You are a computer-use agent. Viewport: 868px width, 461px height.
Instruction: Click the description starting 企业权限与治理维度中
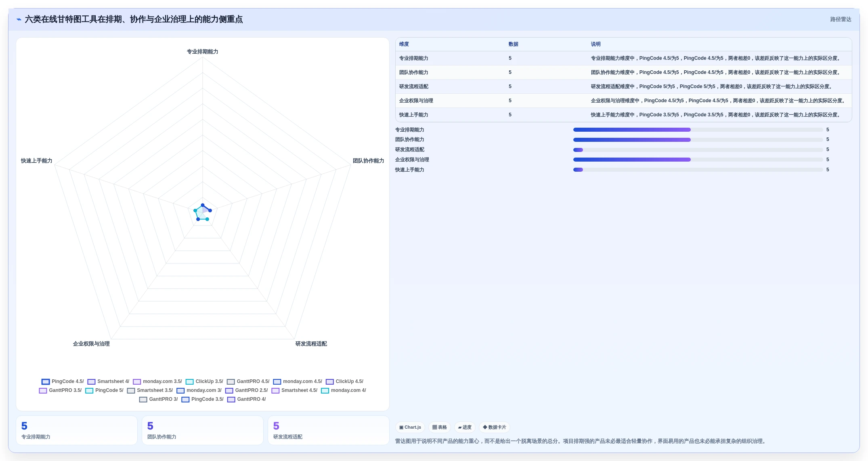[719, 101]
